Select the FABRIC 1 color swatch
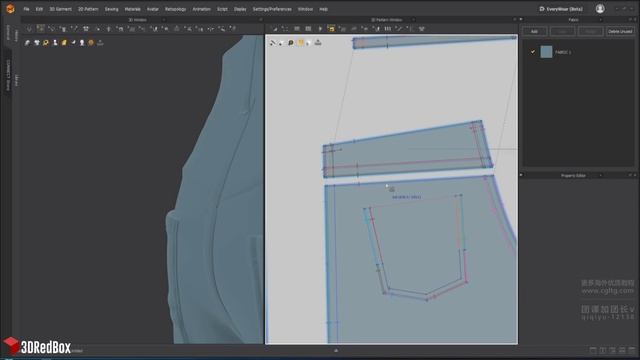This screenshot has width=640, height=360. (x=546, y=52)
